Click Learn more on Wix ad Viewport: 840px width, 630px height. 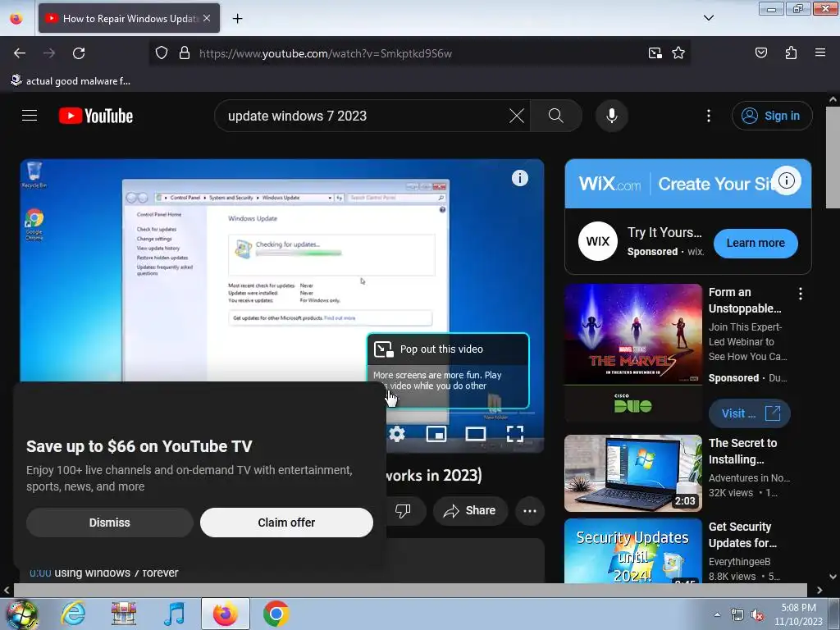pos(756,243)
